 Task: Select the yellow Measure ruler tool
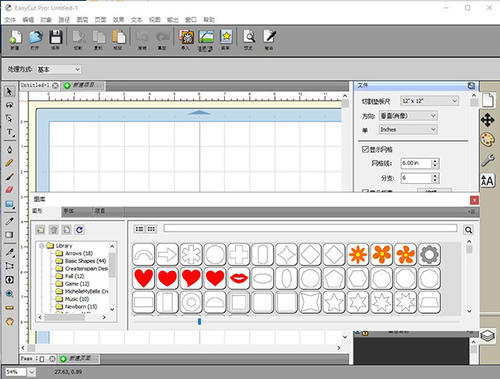pos(9,308)
